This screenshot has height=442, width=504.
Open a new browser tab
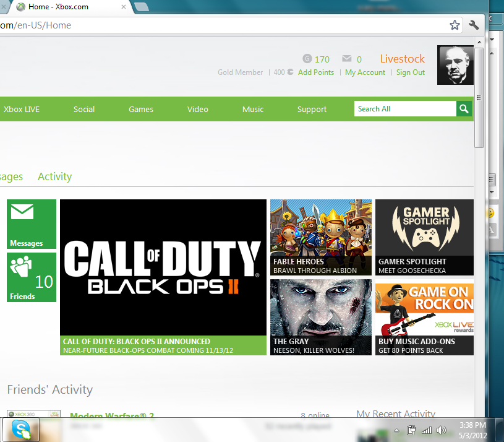pos(142,7)
